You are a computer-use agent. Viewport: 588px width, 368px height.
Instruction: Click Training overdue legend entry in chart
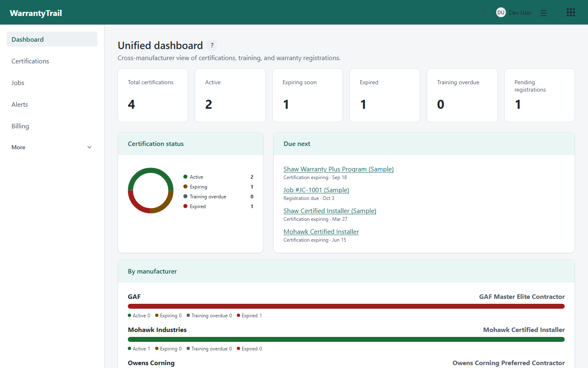(x=218, y=197)
